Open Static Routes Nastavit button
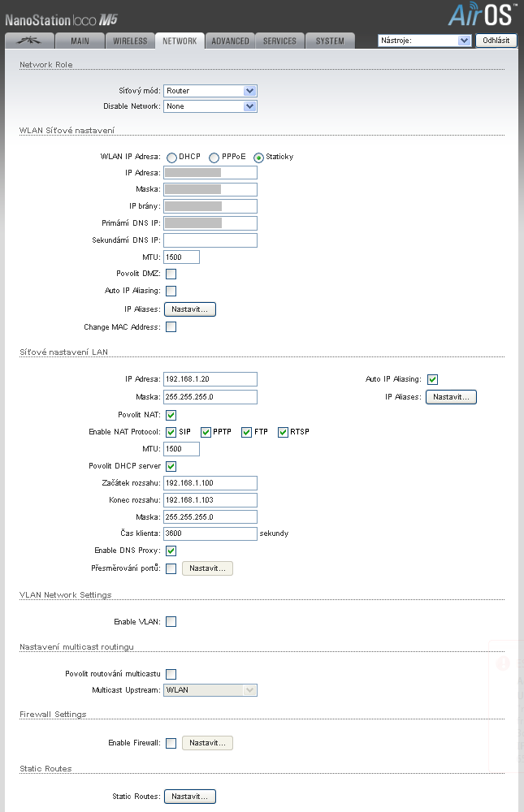This screenshot has width=524, height=812. tap(190, 797)
